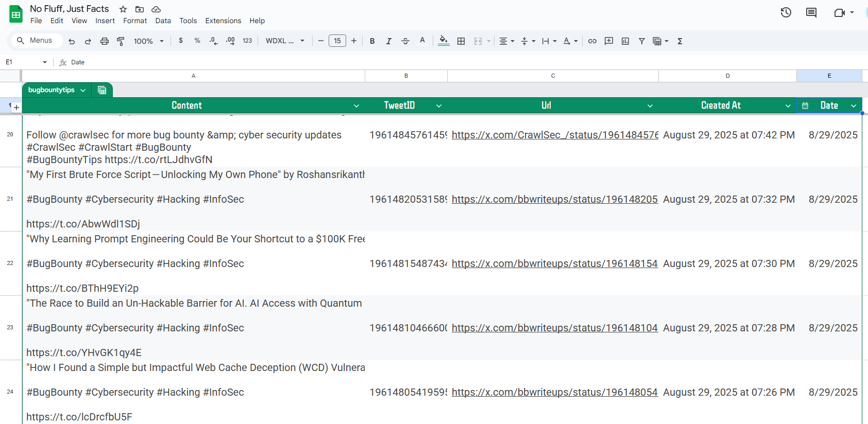Undo the last action
The image size is (868, 424).
72,41
